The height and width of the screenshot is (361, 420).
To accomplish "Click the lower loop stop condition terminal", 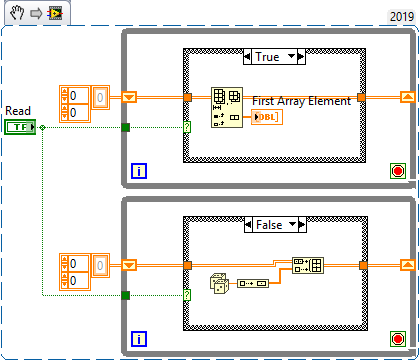I will (x=398, y=339).
